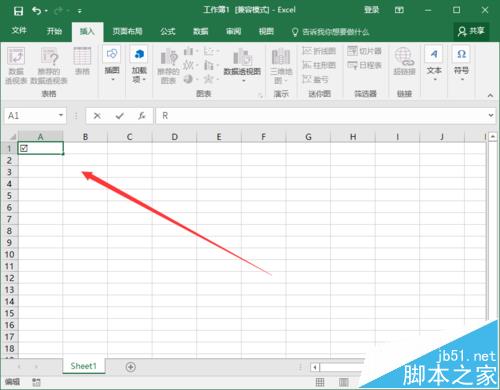Viewport: 500px width, 390px height.
Task: Switch to Page Layout view icon
Action: 344,382
